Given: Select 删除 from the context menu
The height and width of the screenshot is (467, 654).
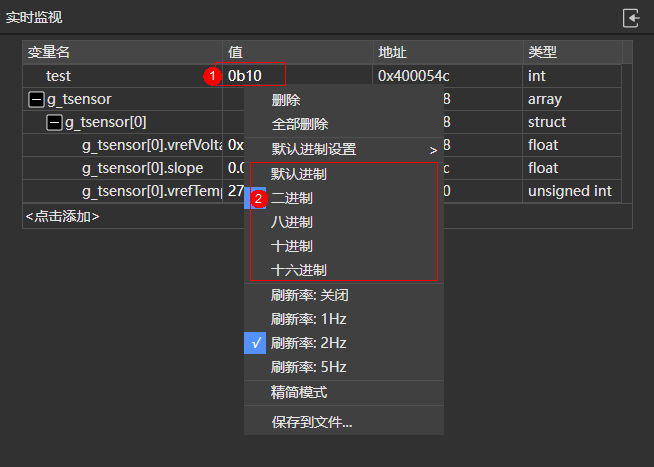Looking at the screenshot, I should click(286, 100).
